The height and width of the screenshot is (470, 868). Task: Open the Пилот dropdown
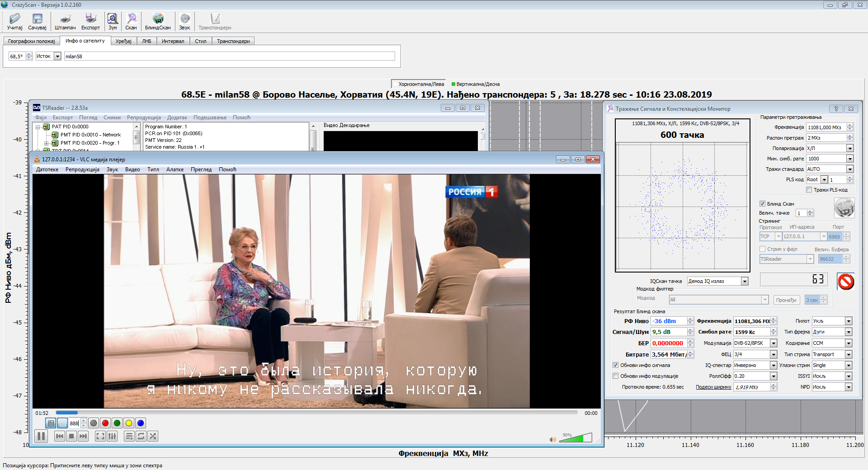(x=849, y=321)
